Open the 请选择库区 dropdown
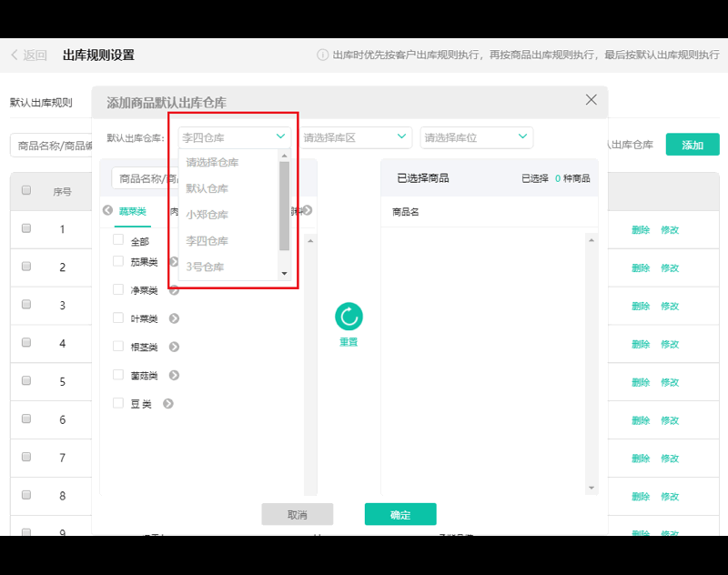 [354, 136]
